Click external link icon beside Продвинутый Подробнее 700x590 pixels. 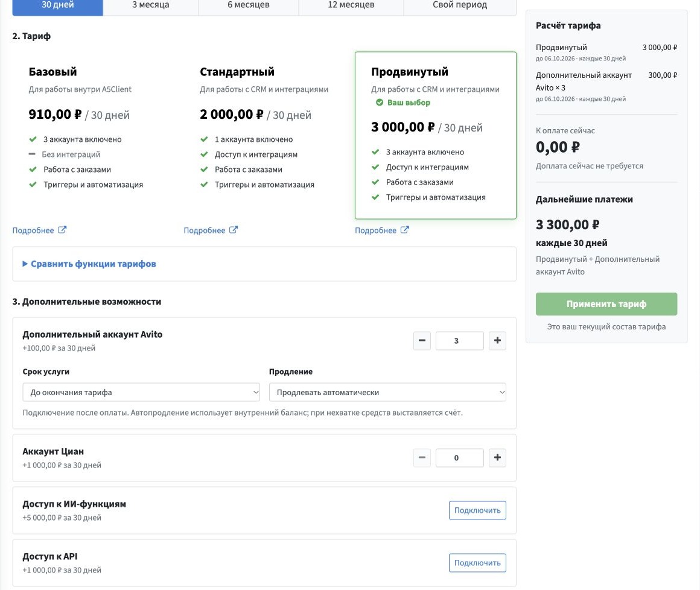[x=404, y=230]
